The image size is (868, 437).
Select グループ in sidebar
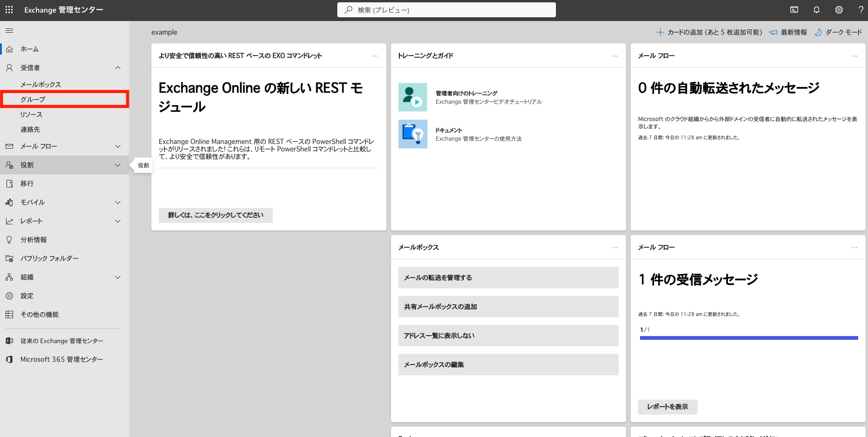[64, 100]
